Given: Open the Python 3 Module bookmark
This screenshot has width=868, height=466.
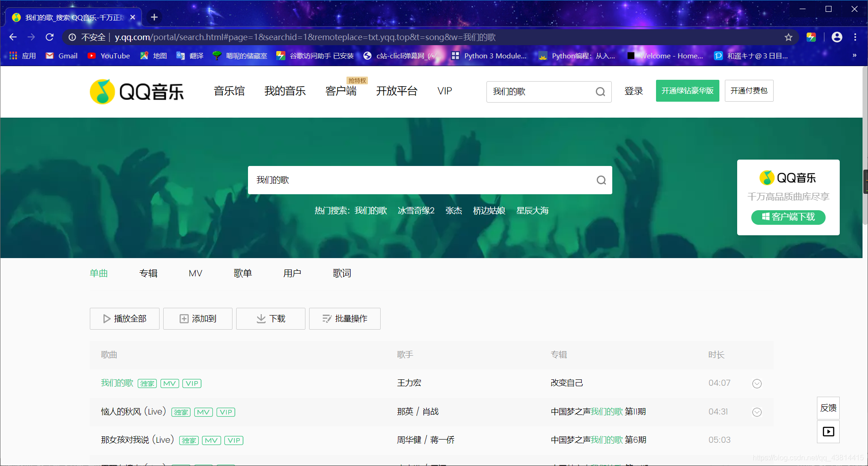Looking at the screenshot, I should (489, 56).
